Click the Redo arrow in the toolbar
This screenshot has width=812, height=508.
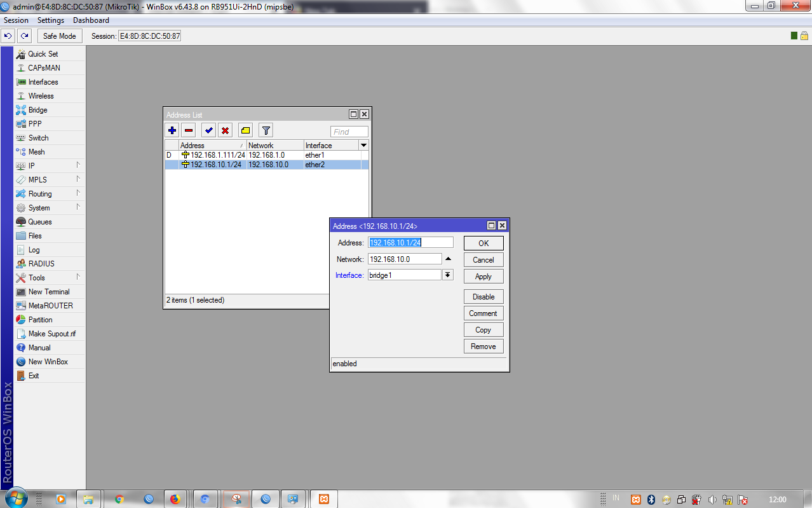24,36
